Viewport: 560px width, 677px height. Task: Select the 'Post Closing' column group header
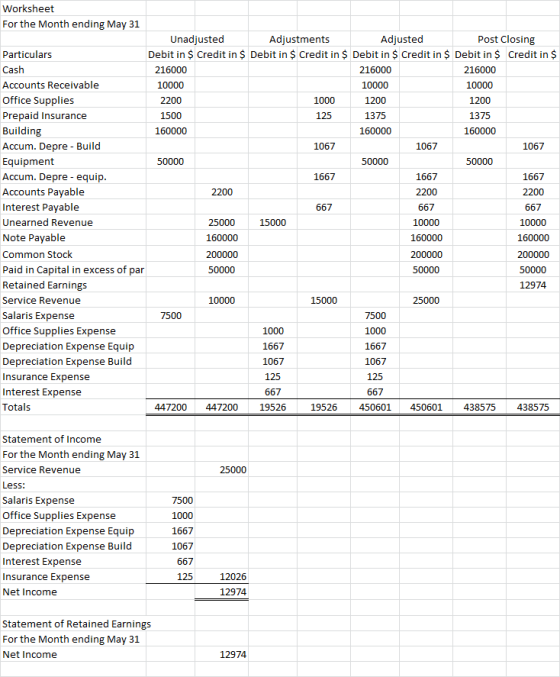pyautogui.click(x=506, y=39)
